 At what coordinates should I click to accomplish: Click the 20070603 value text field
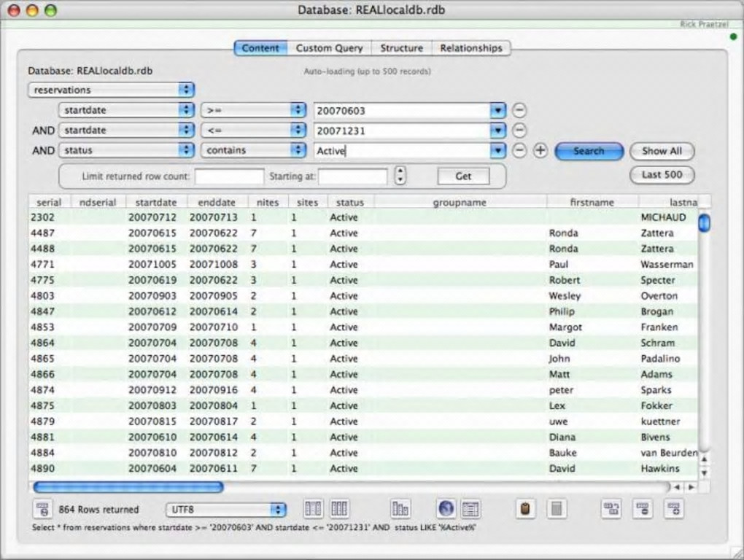pos(402,111)
